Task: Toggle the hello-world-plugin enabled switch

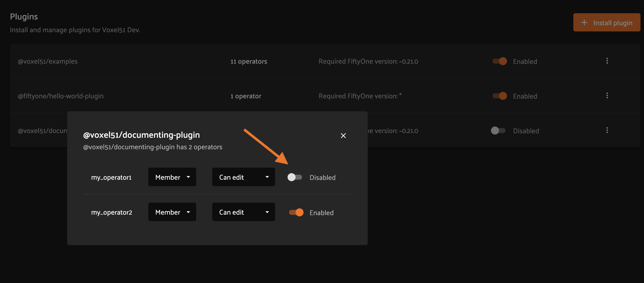Action: (499, 96)
